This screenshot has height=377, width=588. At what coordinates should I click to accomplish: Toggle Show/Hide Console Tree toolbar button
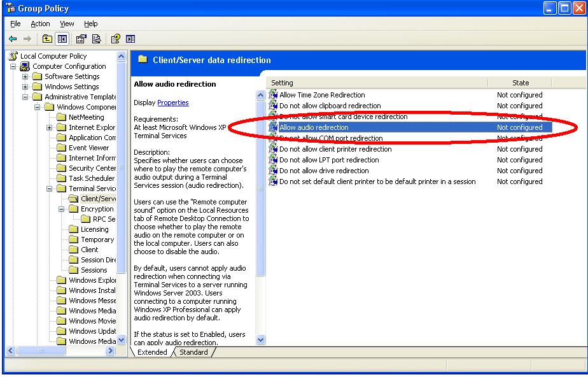(x=62, y=39)
